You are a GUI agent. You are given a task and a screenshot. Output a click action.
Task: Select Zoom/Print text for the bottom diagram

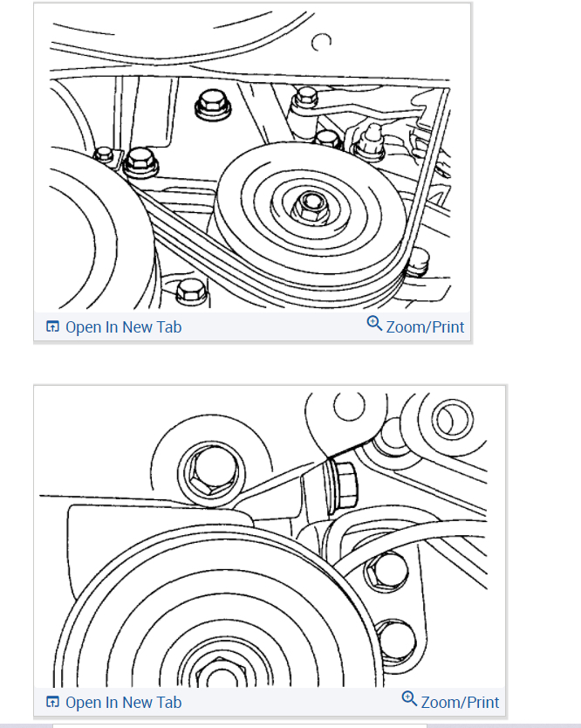pyautogui.click(x=460, y=702)
